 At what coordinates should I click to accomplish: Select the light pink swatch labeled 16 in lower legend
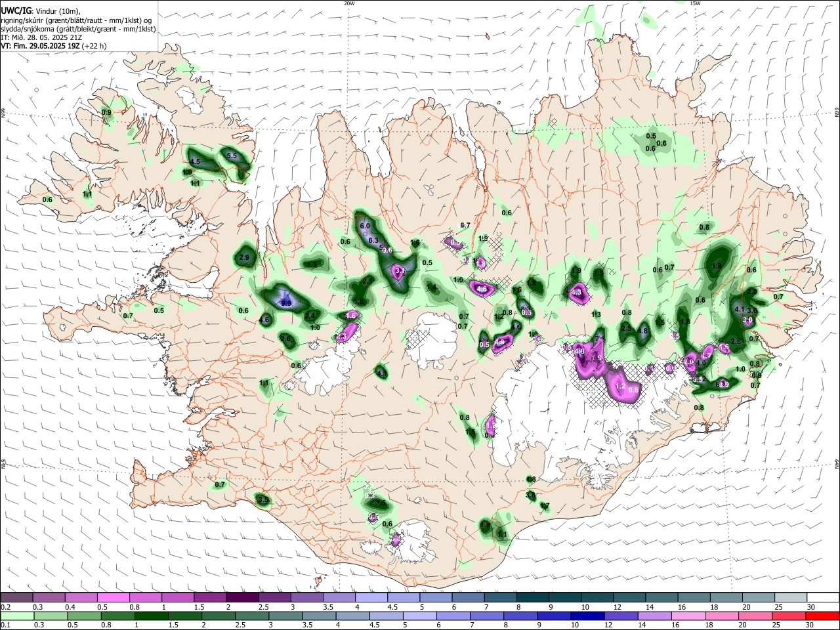(688, 616)
